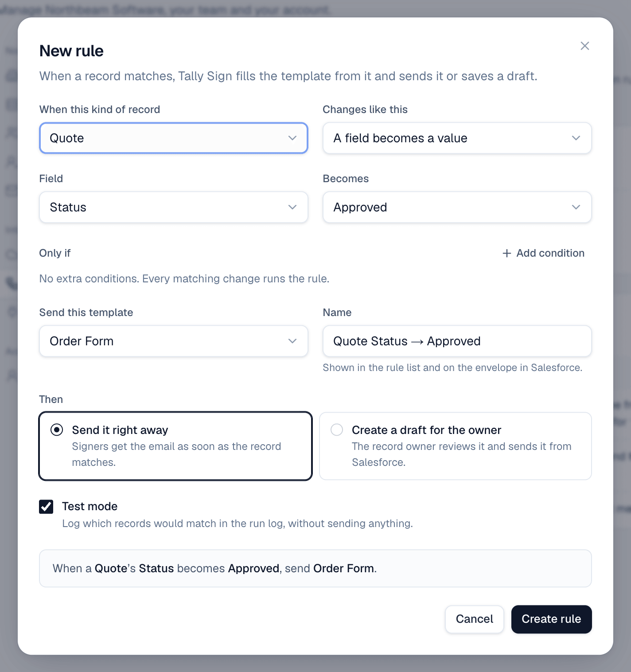Click the chevron on the Order Form dropdown

tap(292, 341)
